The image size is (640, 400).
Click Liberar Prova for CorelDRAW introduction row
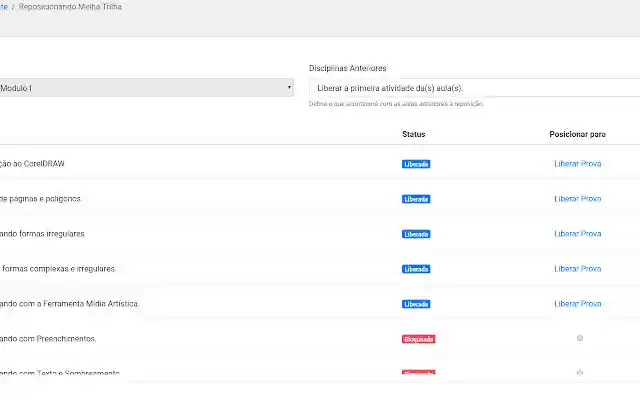click(x=578, y=164)
